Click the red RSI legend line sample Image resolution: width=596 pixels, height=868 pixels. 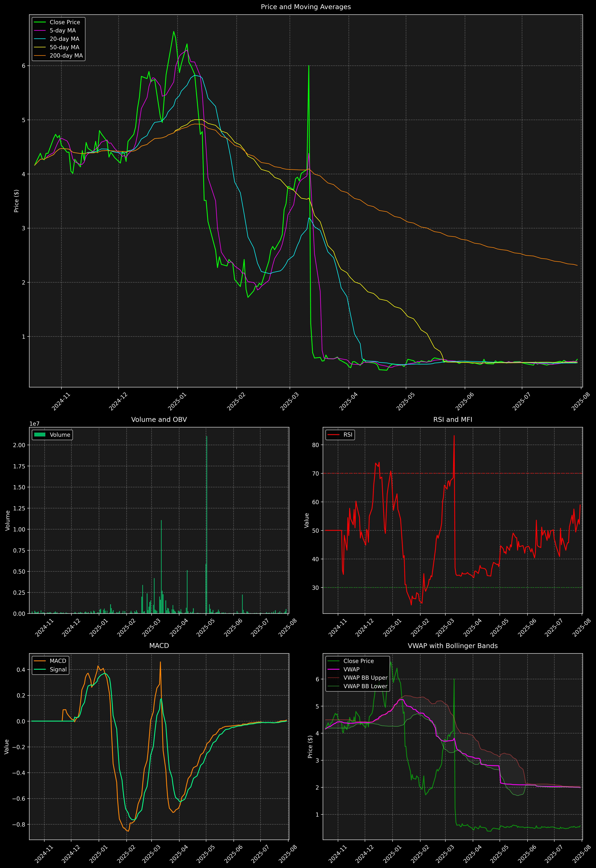(x=334, y=435)
